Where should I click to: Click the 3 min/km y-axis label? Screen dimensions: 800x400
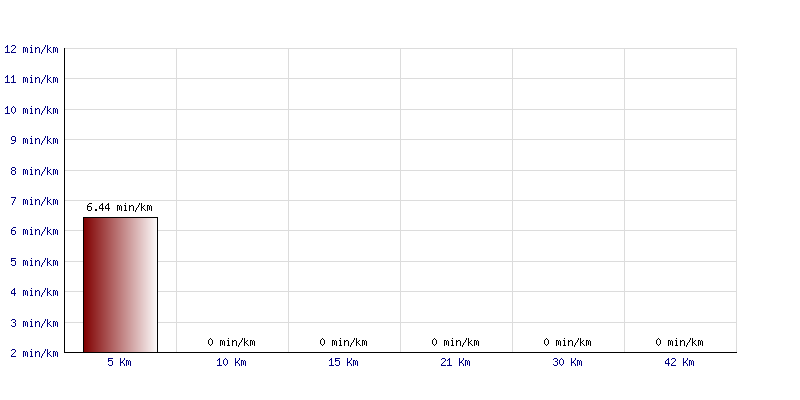tap(34, 323)
